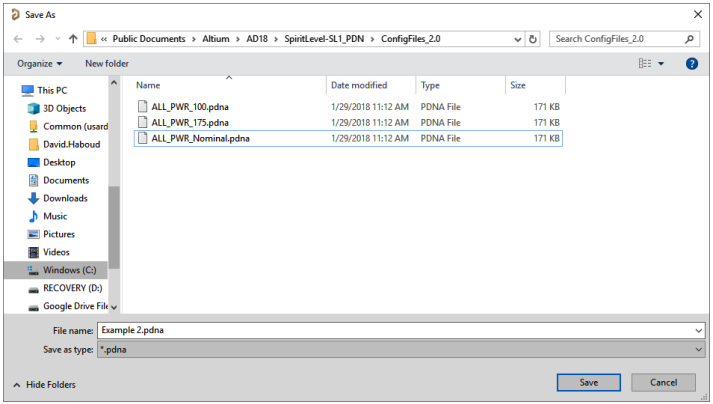Collapse pane with Hide Folders

coord(44,385)
